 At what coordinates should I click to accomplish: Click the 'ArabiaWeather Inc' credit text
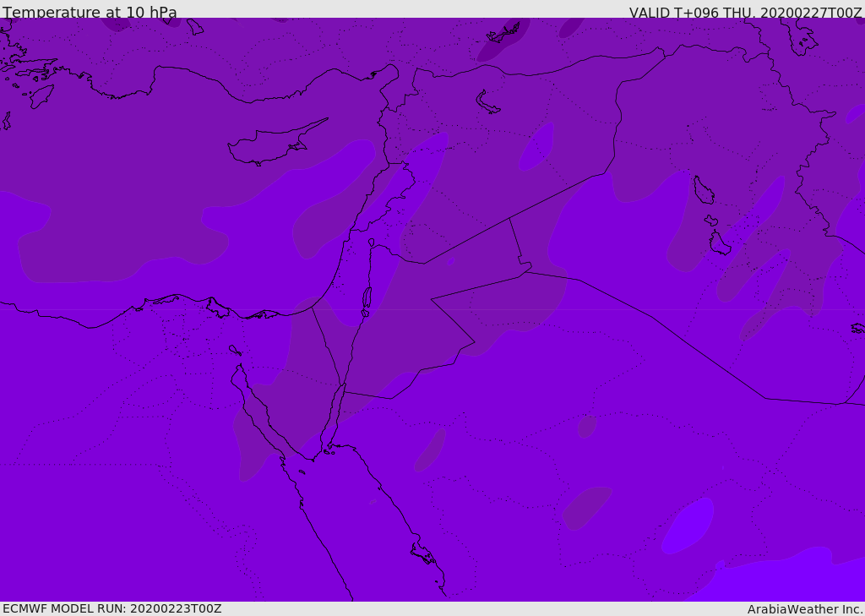pyautogui.click(x=804, y=609)
